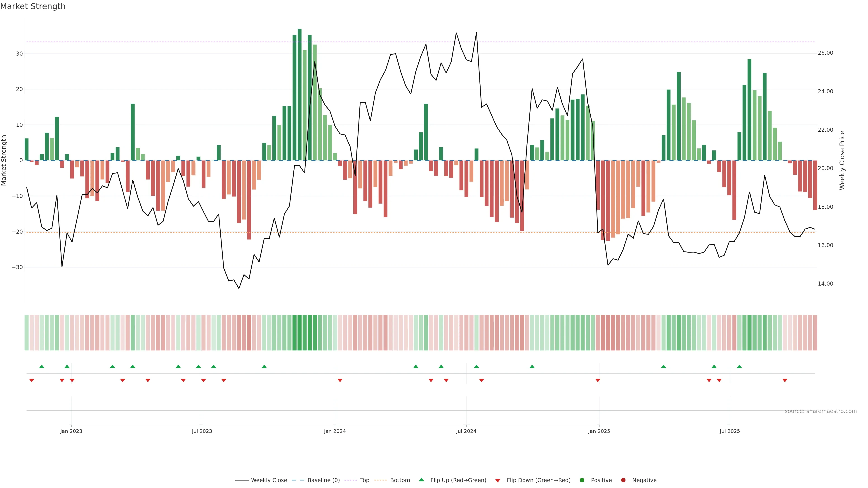Viewport: 868px width, 488px height.
Task: Click the Negative red circle legend icon
Action: (x=623, y=480)
